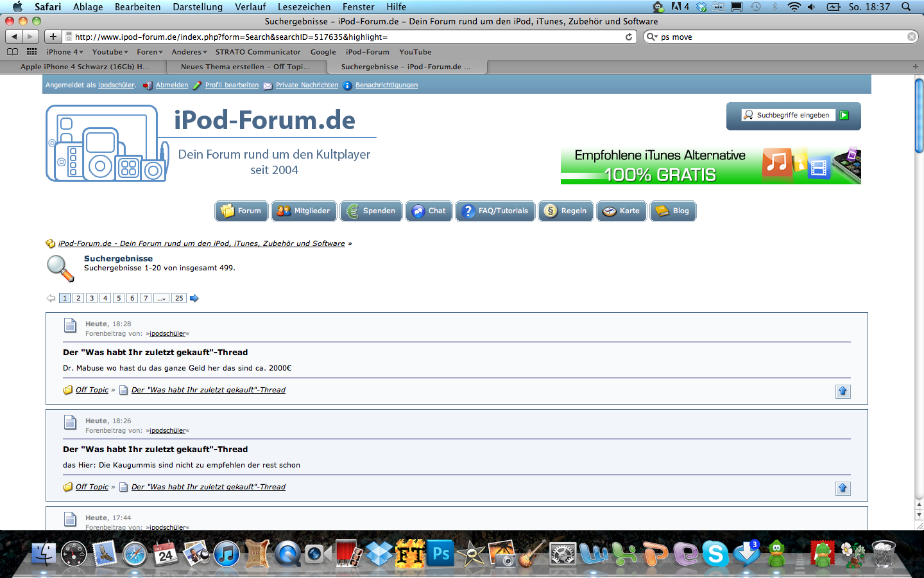This screenshot has height=578, width=924.
Task: Open a new tab with the plus button
Action: [915, 67]
